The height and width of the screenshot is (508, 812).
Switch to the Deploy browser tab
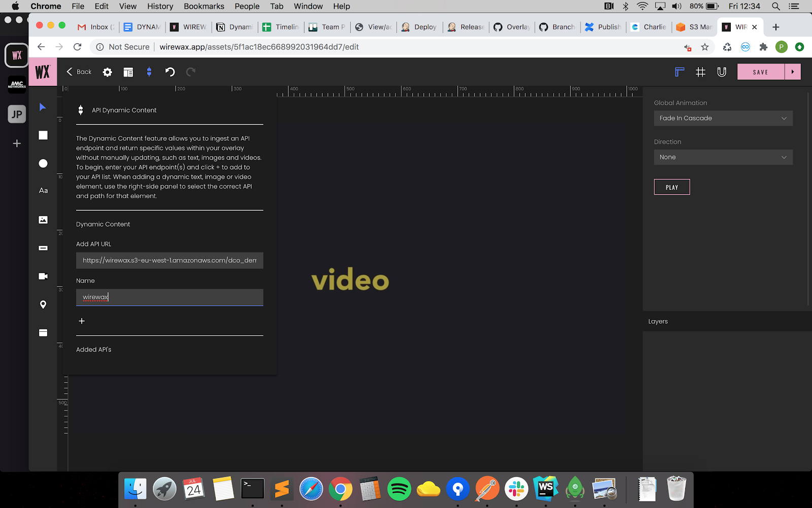(419, 27)
